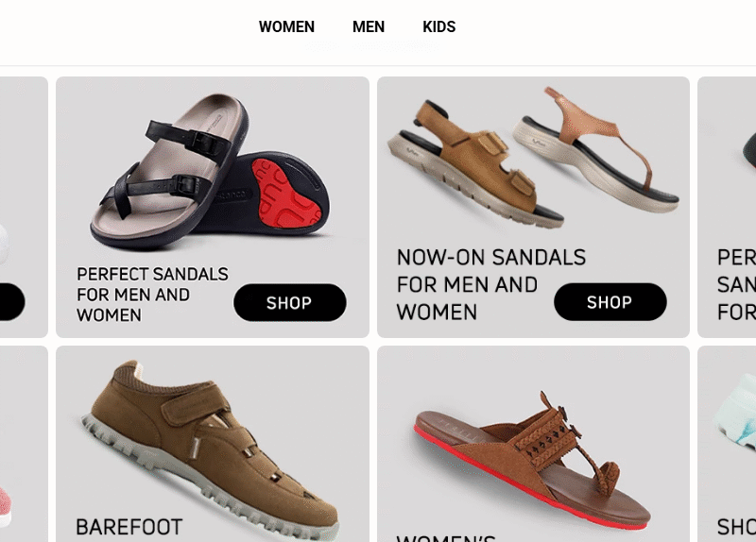Click the red sole of overturned sandal
This screenshot has width=756, height=542.
pyautogui.click(x=288, y=194)
